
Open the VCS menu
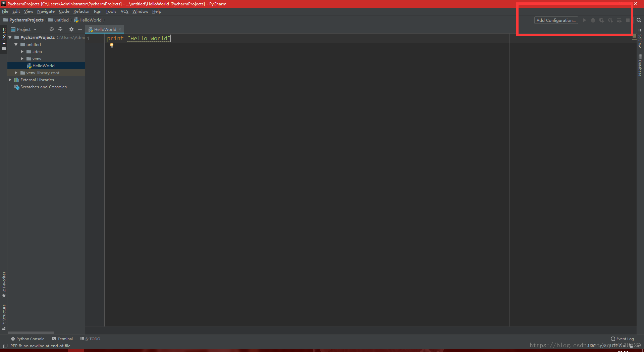coord(124,11)
